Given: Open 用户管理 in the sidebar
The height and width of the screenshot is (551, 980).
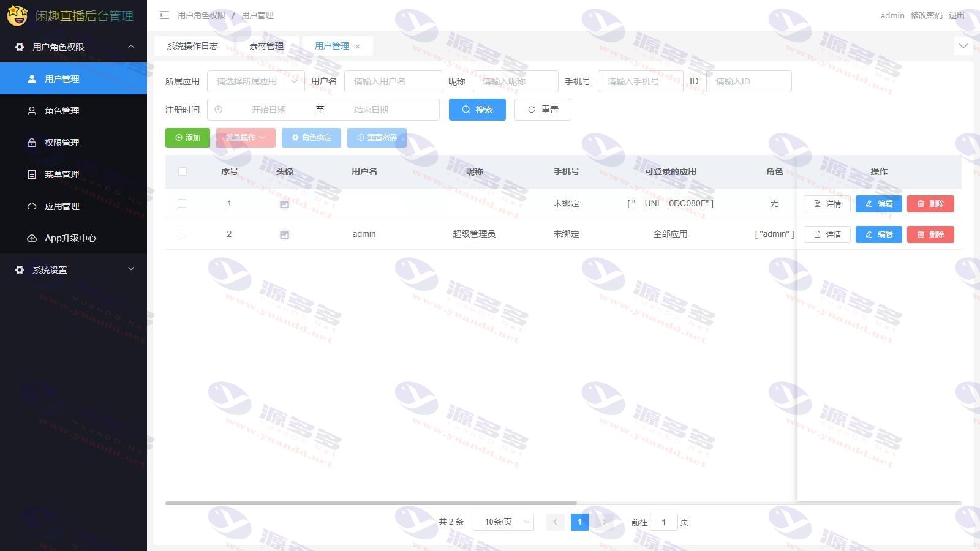Looking at the screenshot, I should [x=73, y=78].
